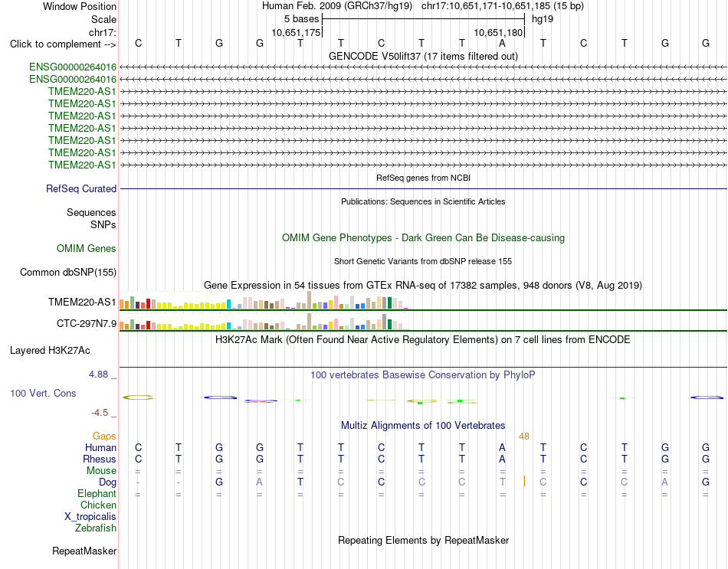Click the -4.5 lower conservation scale value

click(100, 413)
